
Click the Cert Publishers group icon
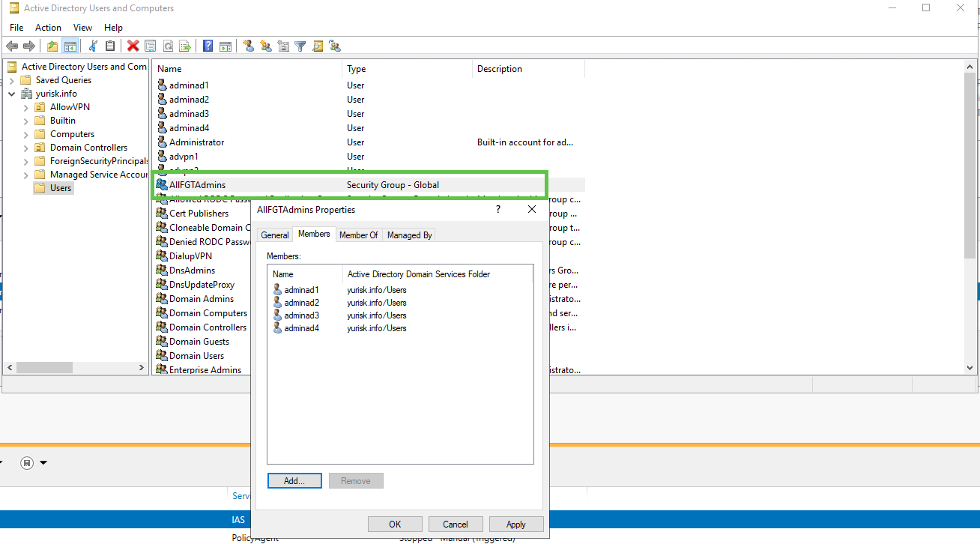161,214
